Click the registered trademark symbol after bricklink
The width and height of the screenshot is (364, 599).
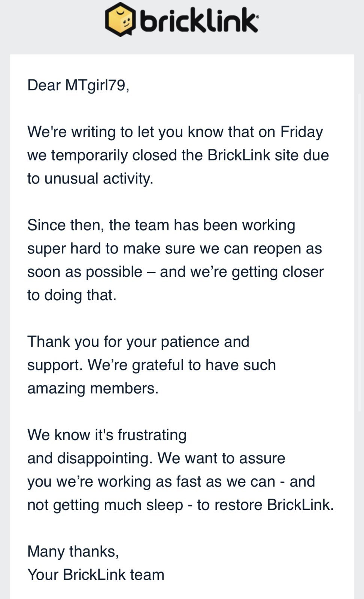click(257, 17)
